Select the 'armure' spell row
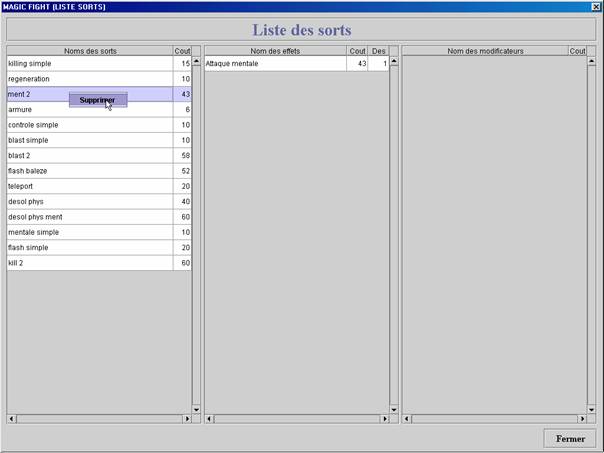Viewport: 604px width, 453px height. 99,110
